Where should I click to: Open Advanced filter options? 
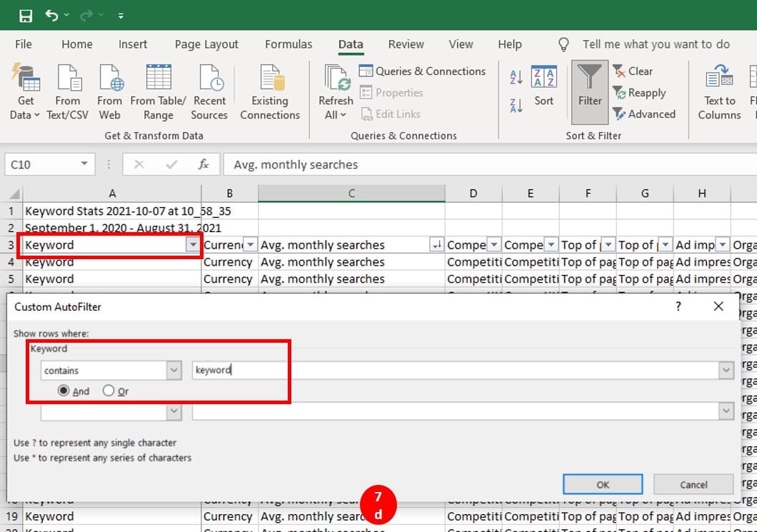point(644,114)
